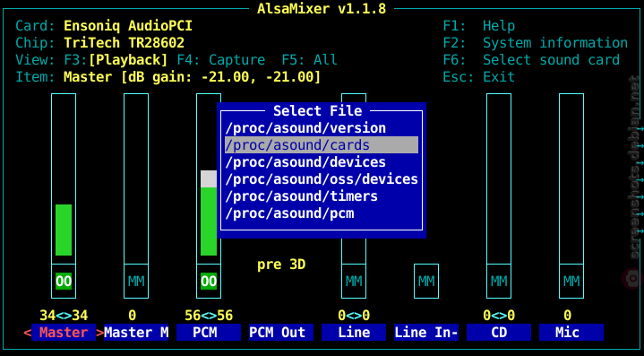644x356 pixels.
Task: Click the AlsaMixer v1.1.8 title
Action: 322,9
